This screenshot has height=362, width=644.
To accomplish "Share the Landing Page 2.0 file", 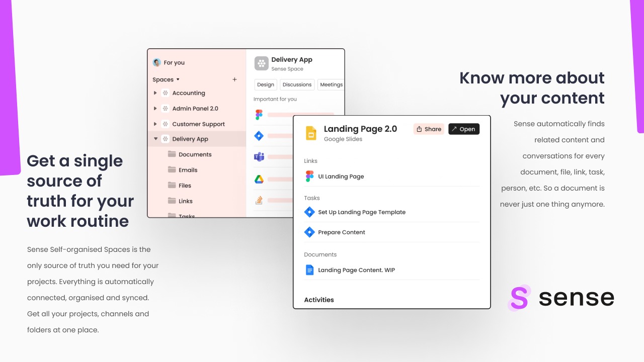I will point(429,129).
